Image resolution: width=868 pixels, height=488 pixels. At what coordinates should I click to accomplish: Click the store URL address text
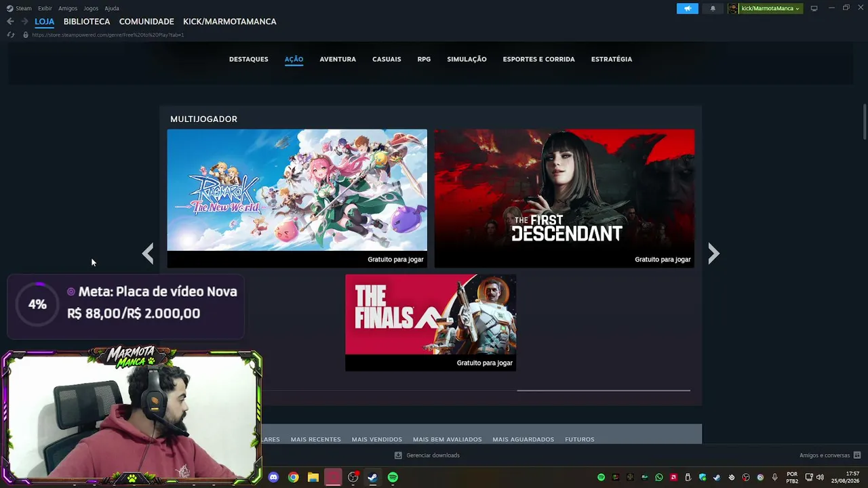point(108,35)
